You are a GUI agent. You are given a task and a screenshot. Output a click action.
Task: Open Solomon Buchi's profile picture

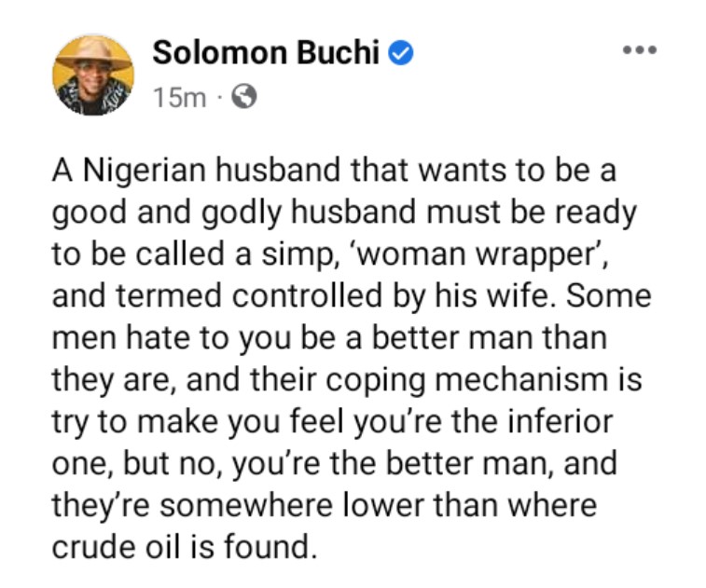pos(94,75)
